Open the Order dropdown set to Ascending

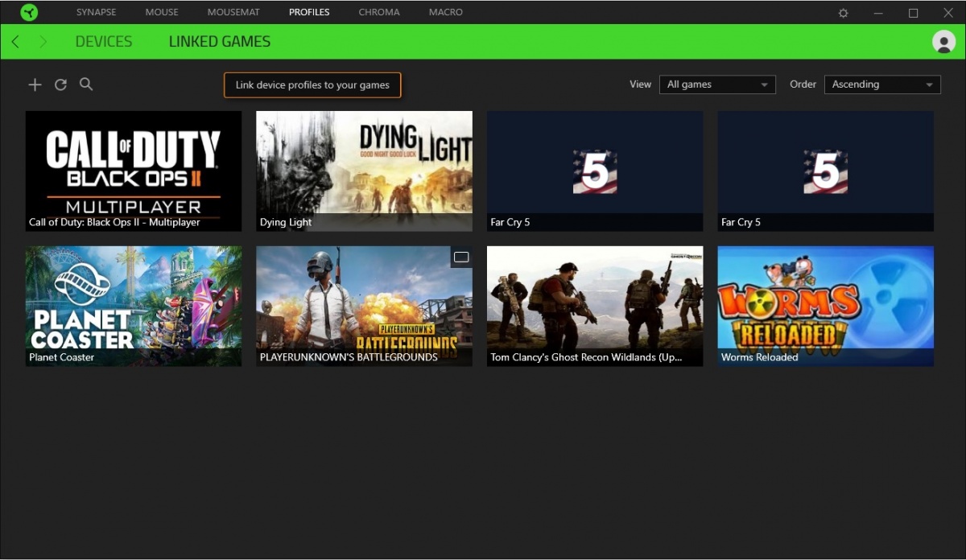pos(882,84)
